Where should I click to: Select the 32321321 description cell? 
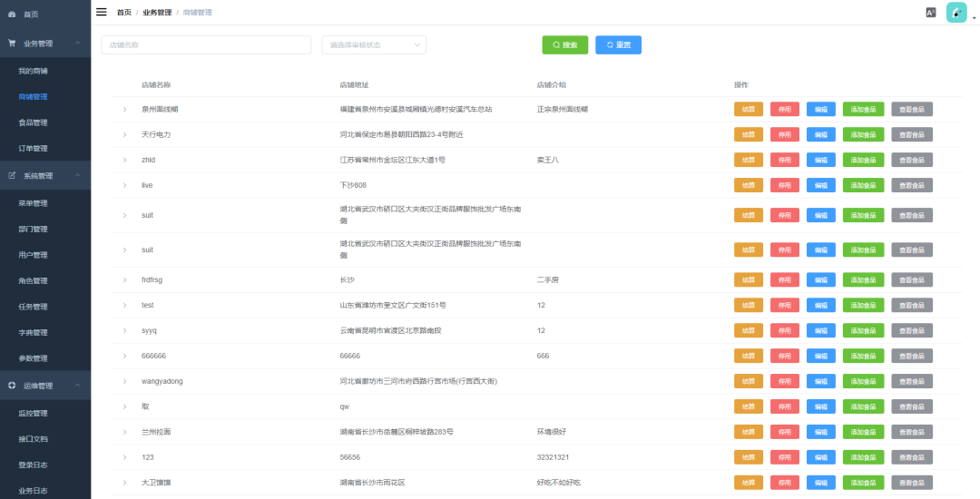tap(554, 458)
